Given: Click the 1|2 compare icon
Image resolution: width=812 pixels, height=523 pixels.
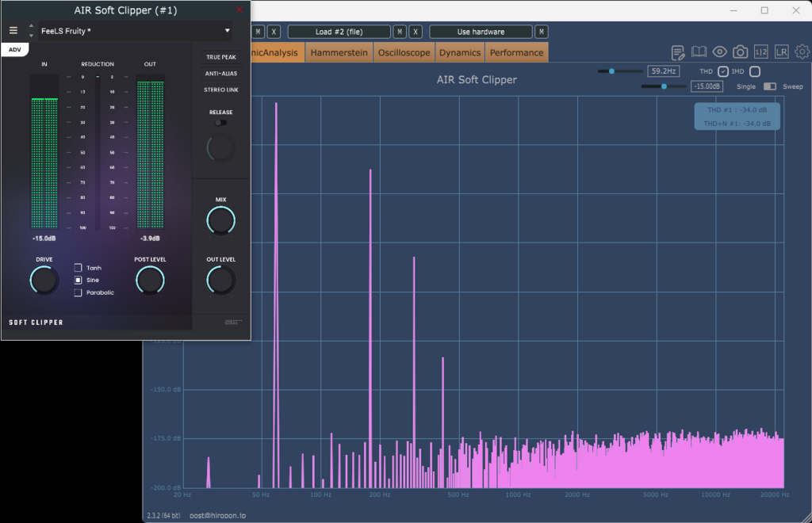Looking at the screenshot, I should pyautogui.click(x=760, y=52).
